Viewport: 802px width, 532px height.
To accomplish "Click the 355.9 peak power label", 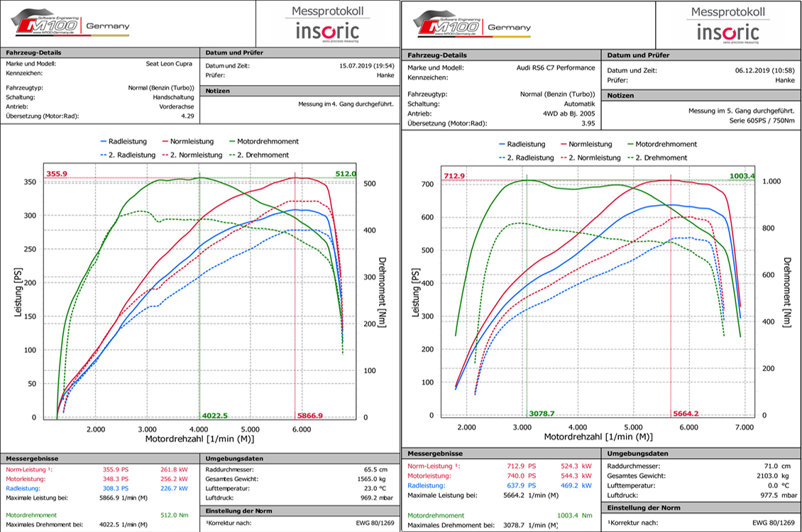I will [x=57, y=174].
